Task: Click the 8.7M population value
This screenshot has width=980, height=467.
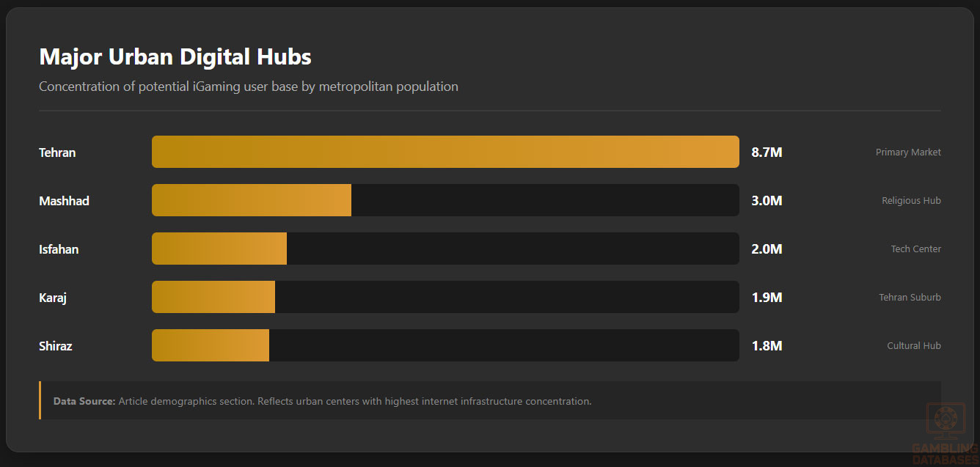Action: [767, 152]
